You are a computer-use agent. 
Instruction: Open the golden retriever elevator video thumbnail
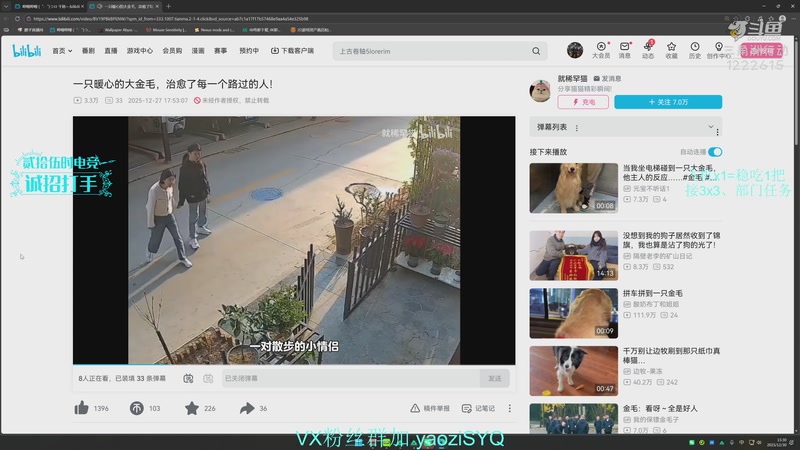pyautogui.click(x=573, y=188)
